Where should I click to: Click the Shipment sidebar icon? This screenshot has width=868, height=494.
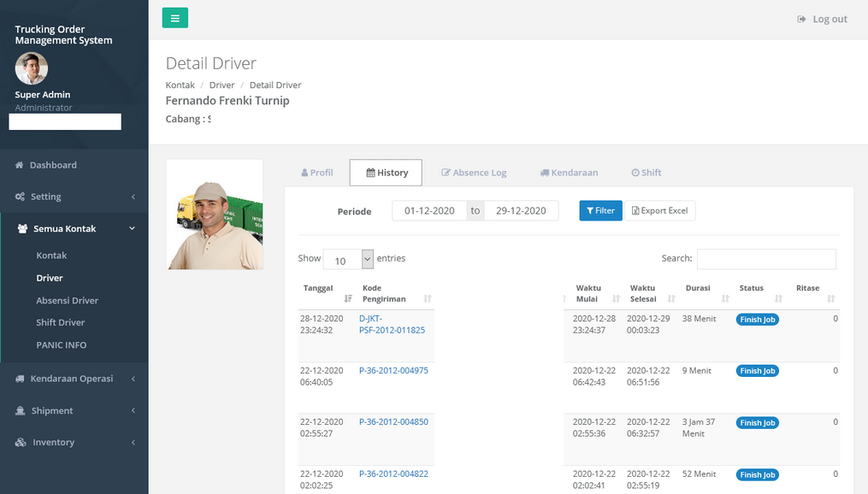pos(21,410)
